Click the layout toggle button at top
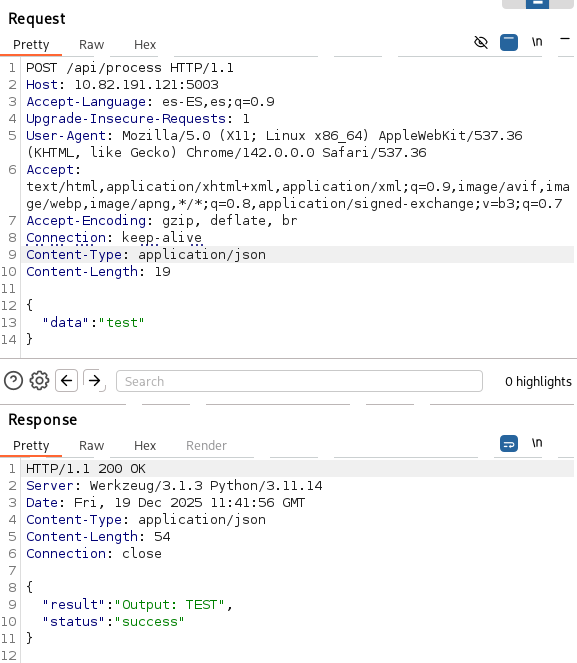The image size is (577, 663). pyautogui.click(x=537, y=4)
